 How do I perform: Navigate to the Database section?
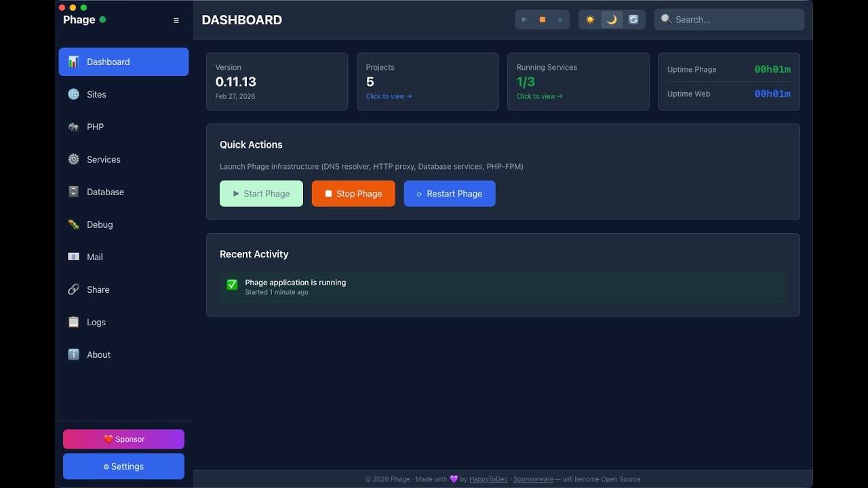(x=123, y=192)
